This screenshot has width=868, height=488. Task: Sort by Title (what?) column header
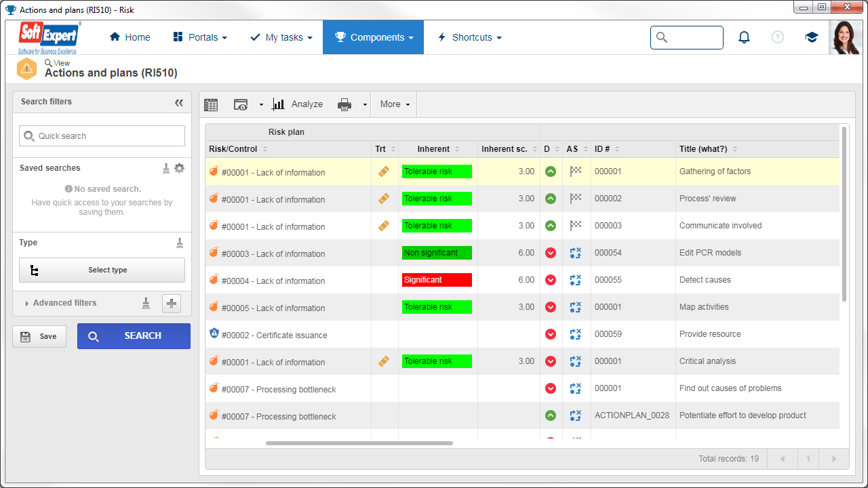click(757, 149)
